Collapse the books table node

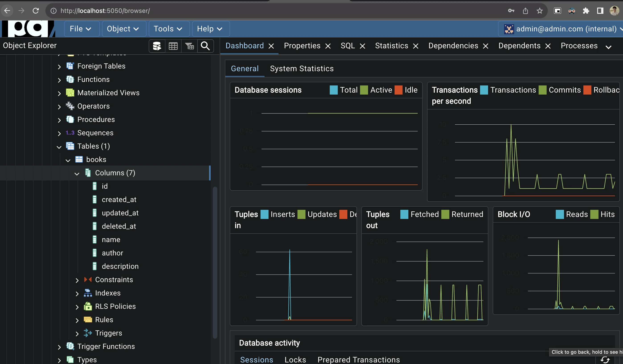tap(68, 160)
